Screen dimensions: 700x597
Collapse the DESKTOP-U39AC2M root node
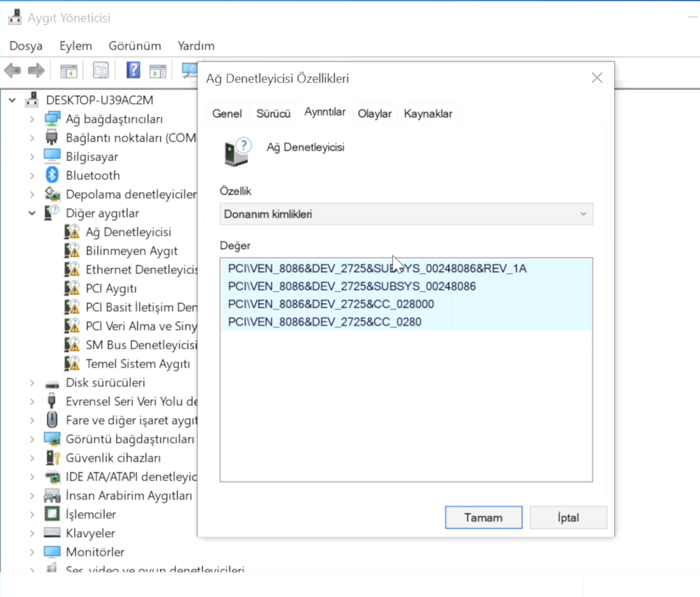click(x=12, y=100)
